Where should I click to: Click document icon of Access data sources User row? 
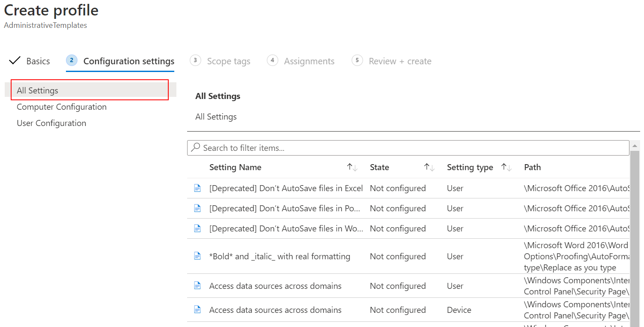coord(197,286)
